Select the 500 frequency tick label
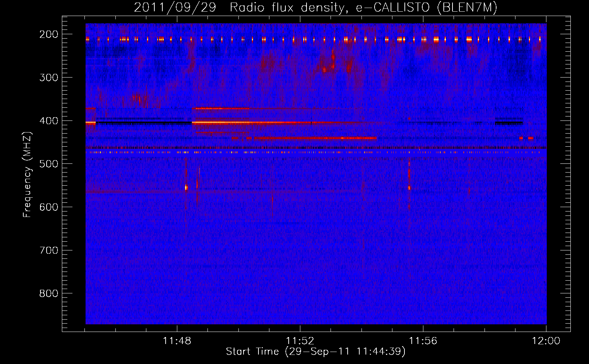The height and width of the screenshot is (364, 589). click(x=49, y=164)
